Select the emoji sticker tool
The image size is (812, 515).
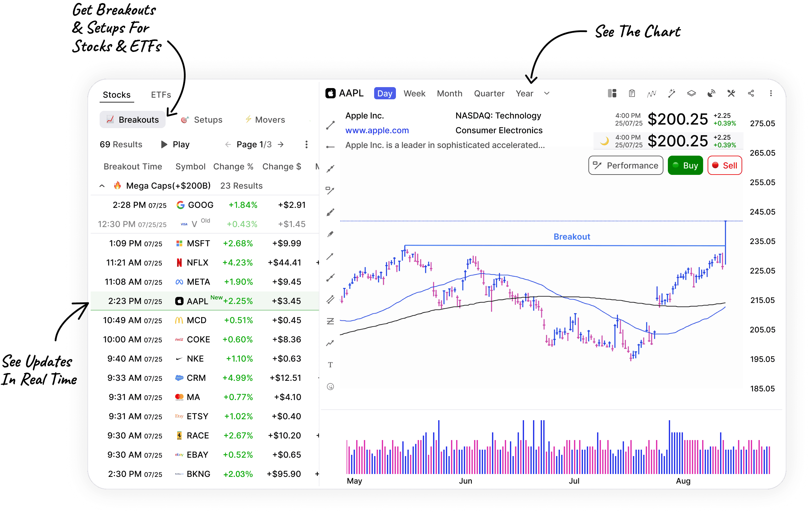(x=331, y=387)
